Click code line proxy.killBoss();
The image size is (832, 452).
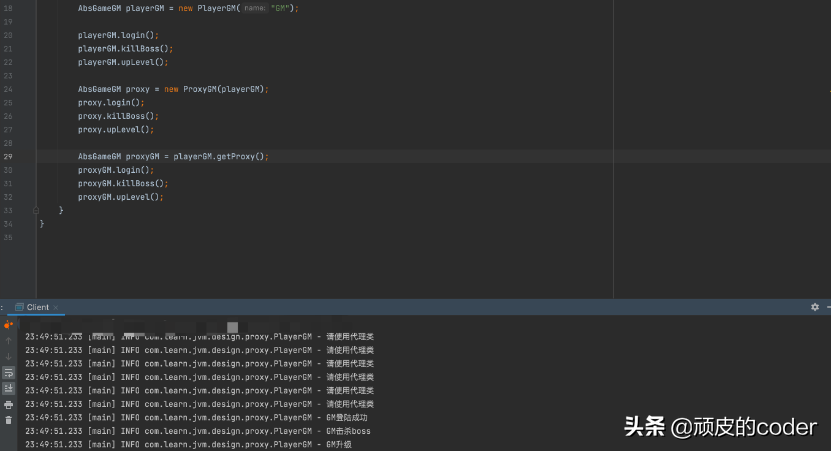tap(118, 116)
